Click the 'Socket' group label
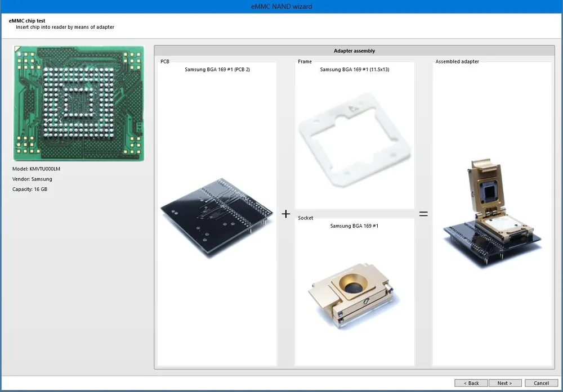Image resolution: width=563 pixels, height=392 pixels. (x=305, y=218)
